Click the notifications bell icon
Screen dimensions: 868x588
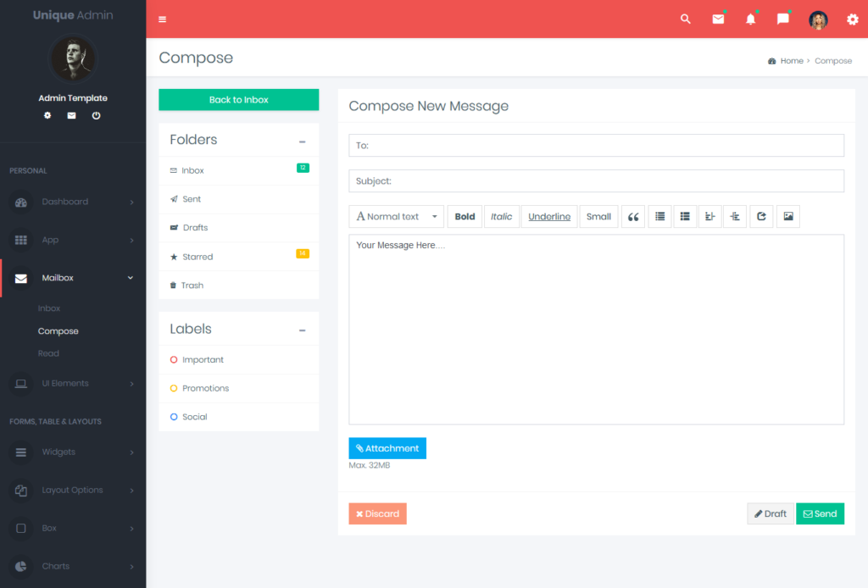(750, 18)
